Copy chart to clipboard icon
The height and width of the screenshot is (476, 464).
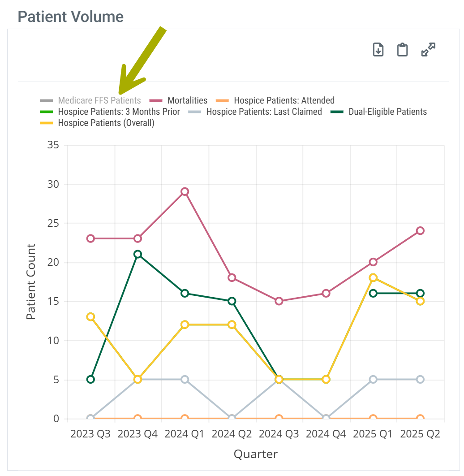click(403, 50)
